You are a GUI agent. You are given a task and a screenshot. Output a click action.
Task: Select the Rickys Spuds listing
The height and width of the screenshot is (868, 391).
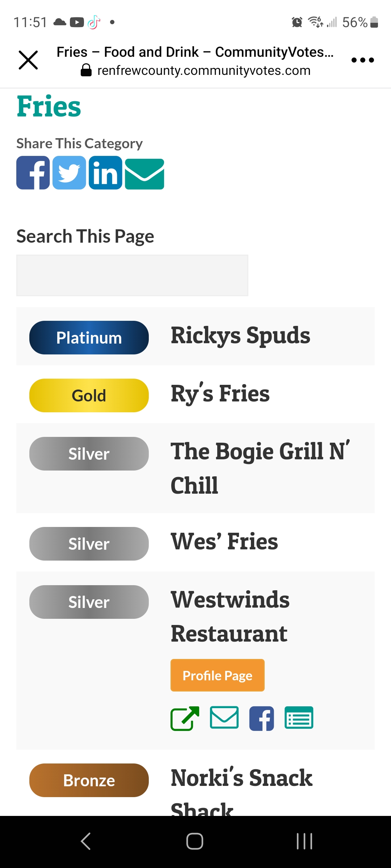tap(240, 336)
